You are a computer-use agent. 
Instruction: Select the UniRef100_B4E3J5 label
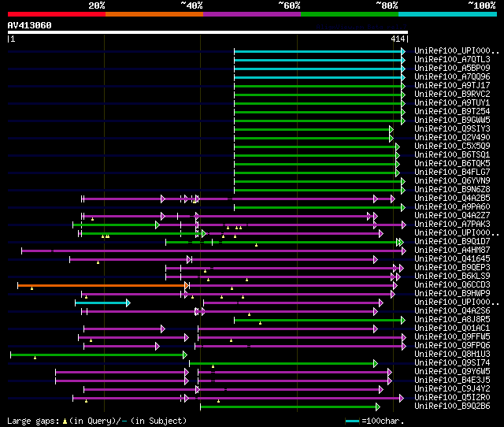(x=452, y=381)
